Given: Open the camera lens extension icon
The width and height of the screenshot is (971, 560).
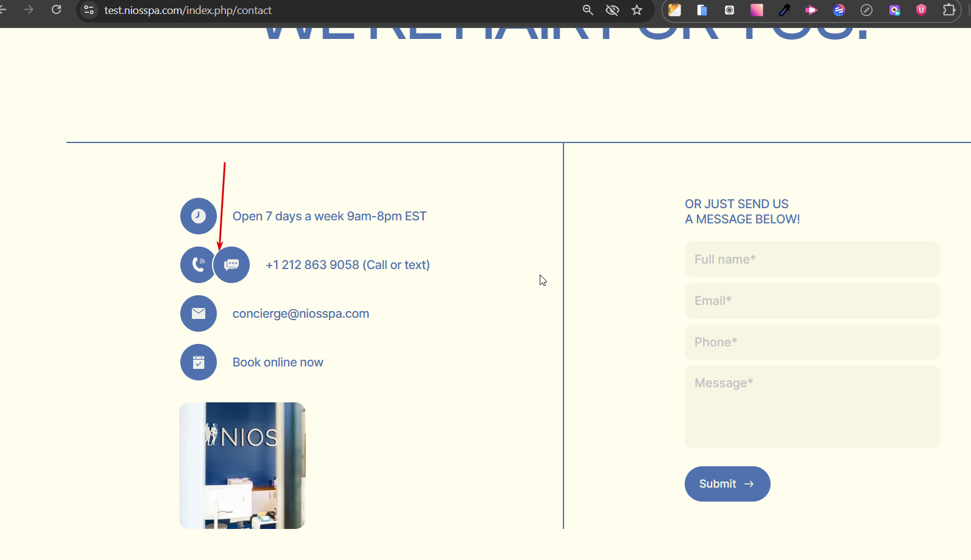Looking at the screenshot, I should point(729,10).
